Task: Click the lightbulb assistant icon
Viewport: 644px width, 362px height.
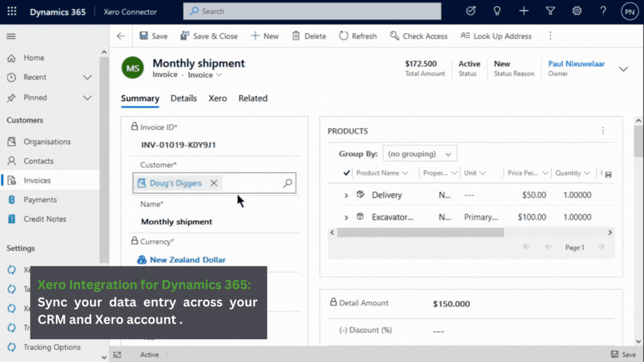Action: click(x=497, y=11)
